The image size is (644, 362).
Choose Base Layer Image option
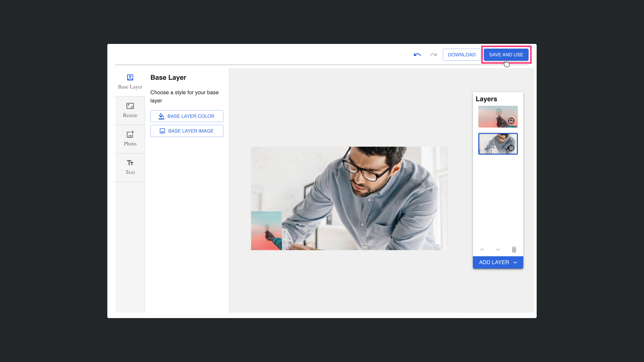[x=187, y=131]
